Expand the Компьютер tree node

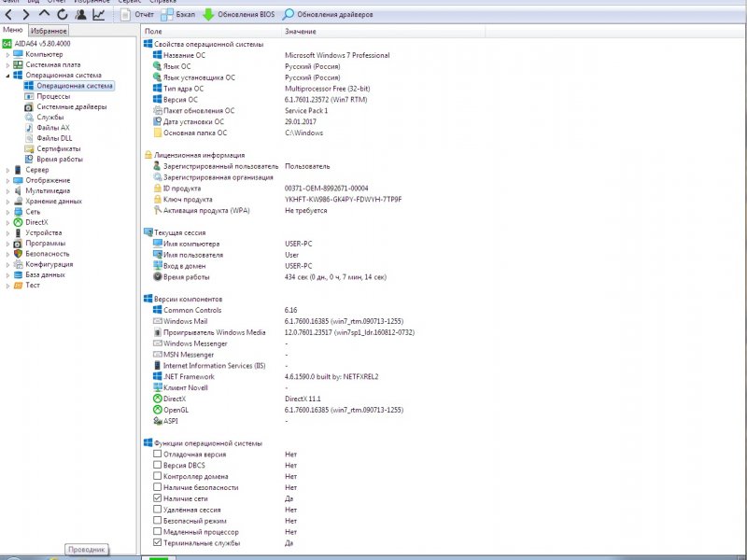click(x=7, y=55)
